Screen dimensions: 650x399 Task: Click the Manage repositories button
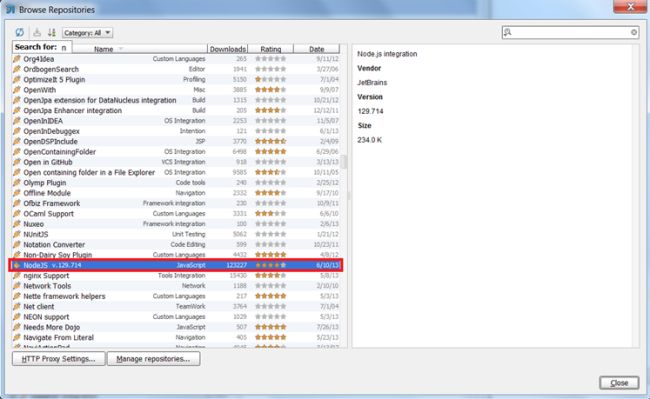(153, 359)
